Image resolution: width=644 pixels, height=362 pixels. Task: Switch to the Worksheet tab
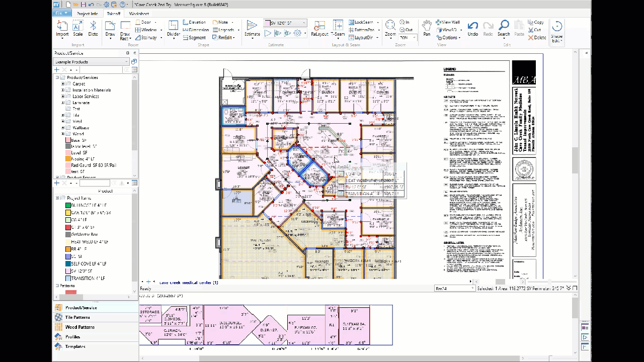click(x=139, y=14)
